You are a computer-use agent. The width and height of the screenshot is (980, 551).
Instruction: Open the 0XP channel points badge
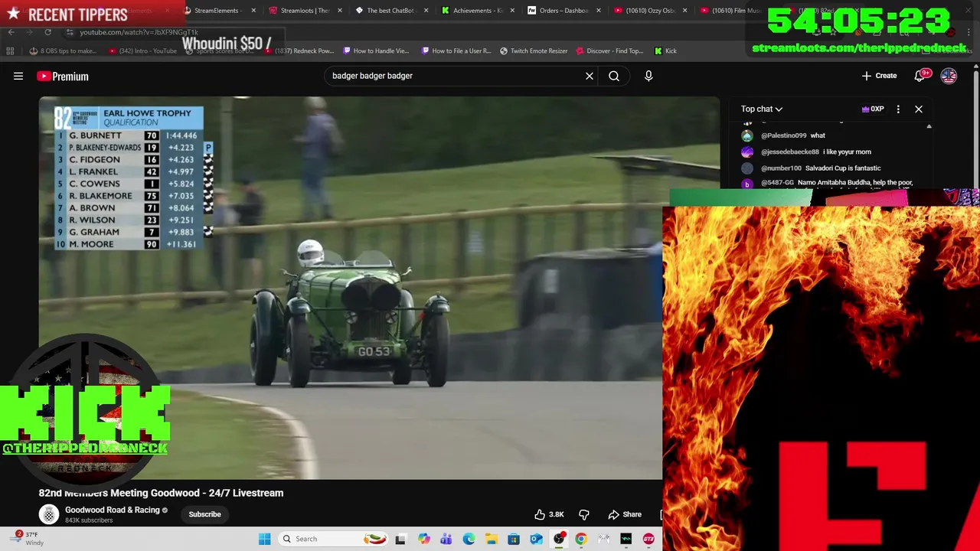pos(873,109)
